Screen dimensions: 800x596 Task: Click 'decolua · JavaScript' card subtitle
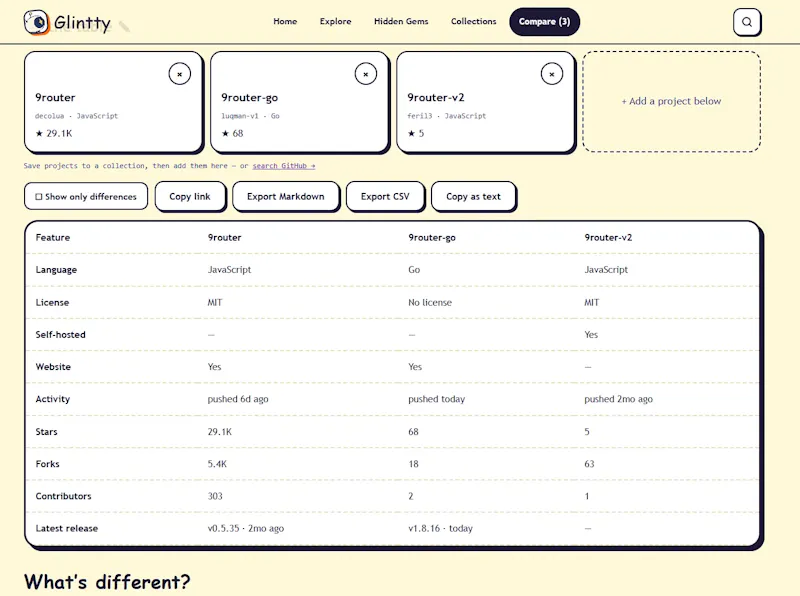click(x=76, y=116)
